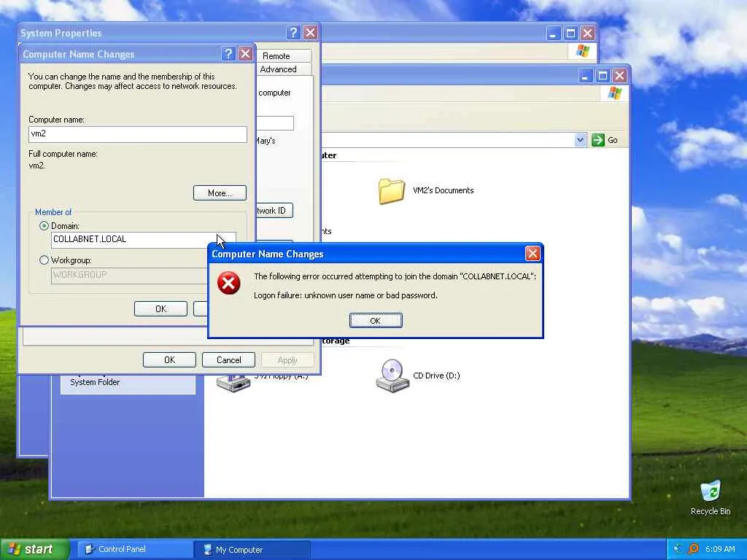Click the 'System Folder' text in details pane
The image size is (747, 560).
coord(95,382)
